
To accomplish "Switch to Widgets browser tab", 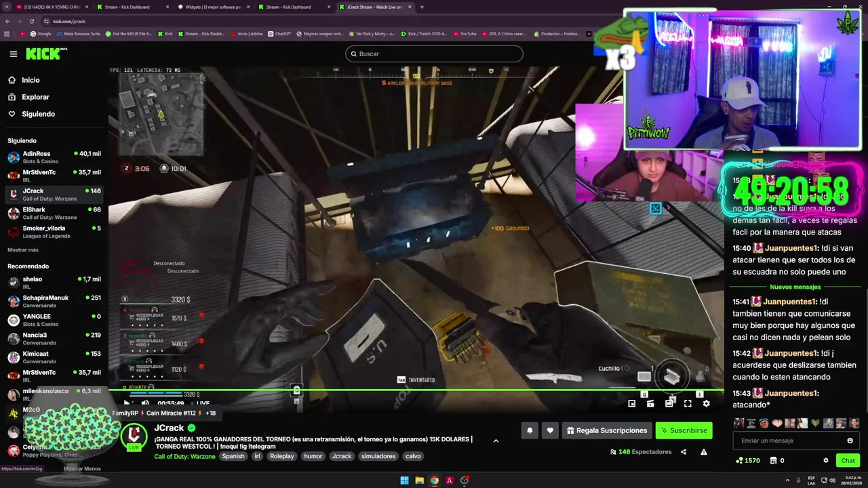I will [214, 7].
